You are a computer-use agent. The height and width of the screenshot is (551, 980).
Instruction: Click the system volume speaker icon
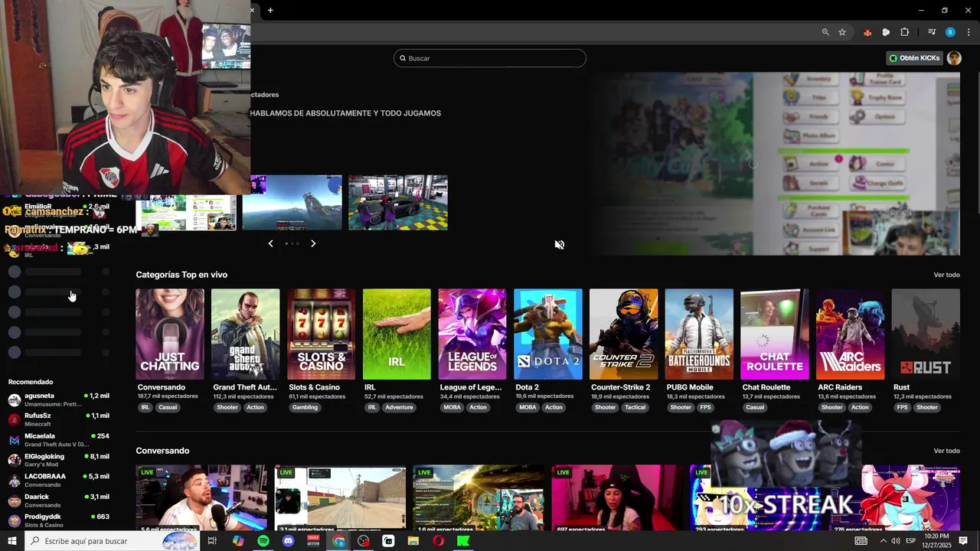point(895,541)
